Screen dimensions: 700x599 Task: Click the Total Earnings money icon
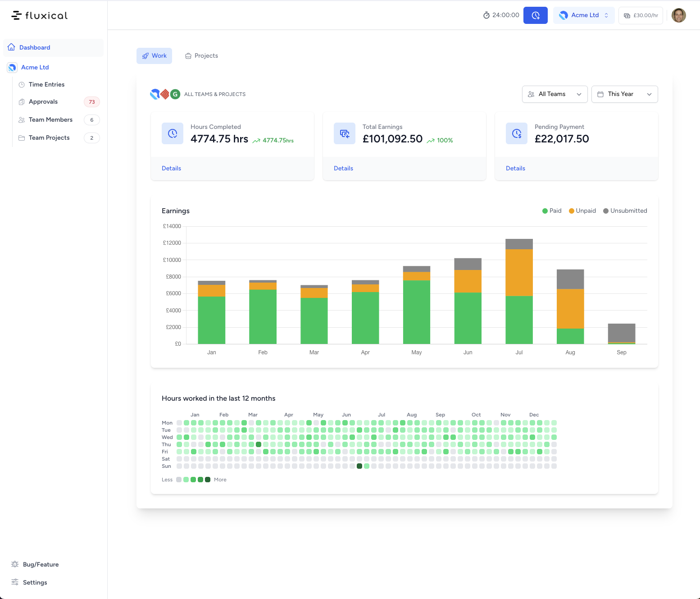point(345,133)
